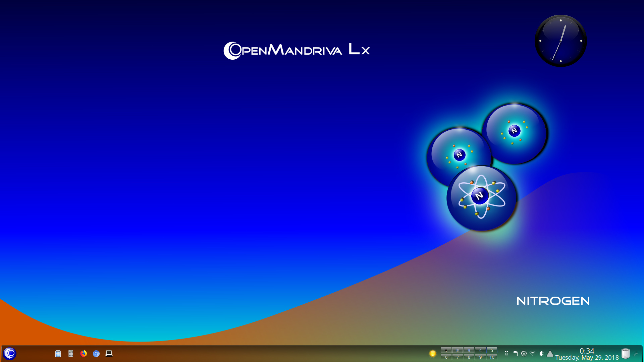Click the gear update notifier tray icon
The image size is (644, 362).
(x=524, y=354)
